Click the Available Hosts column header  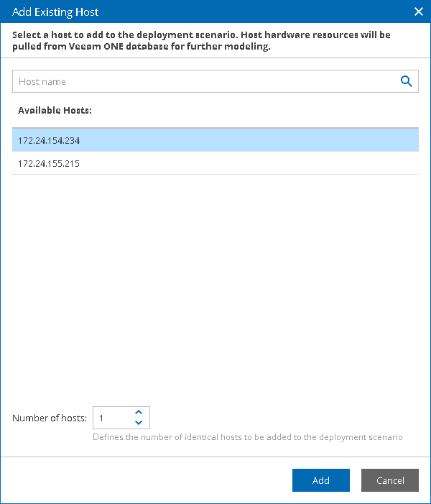coord(55,111)
